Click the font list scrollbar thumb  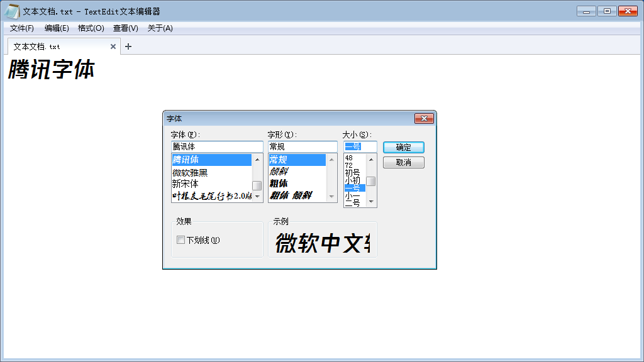tap(257, 185)
